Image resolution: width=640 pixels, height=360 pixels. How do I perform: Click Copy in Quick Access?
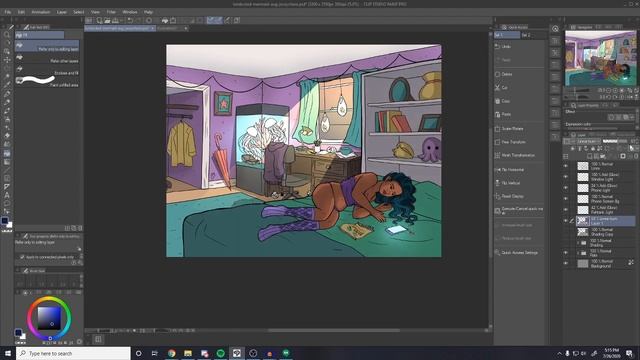[505, 101]
